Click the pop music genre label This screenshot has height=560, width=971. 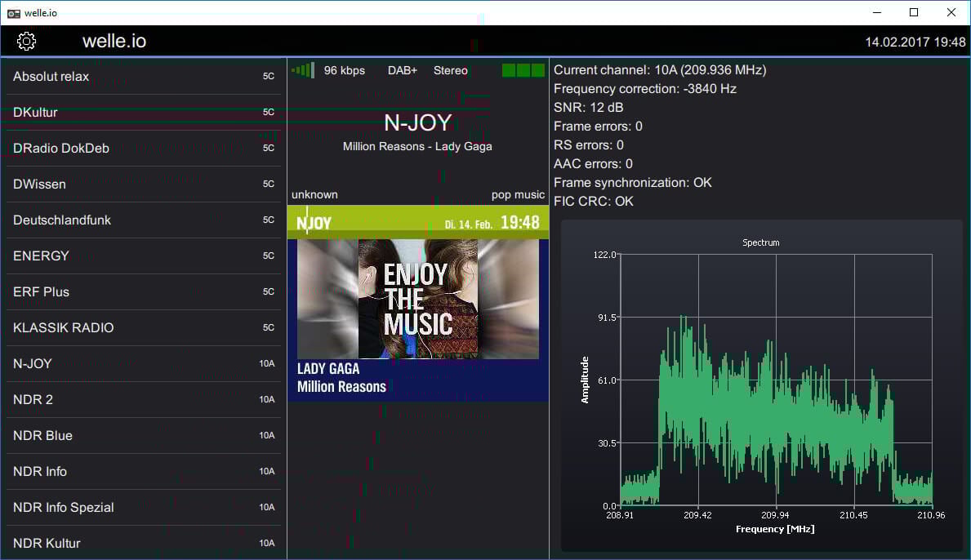(519, 195)
